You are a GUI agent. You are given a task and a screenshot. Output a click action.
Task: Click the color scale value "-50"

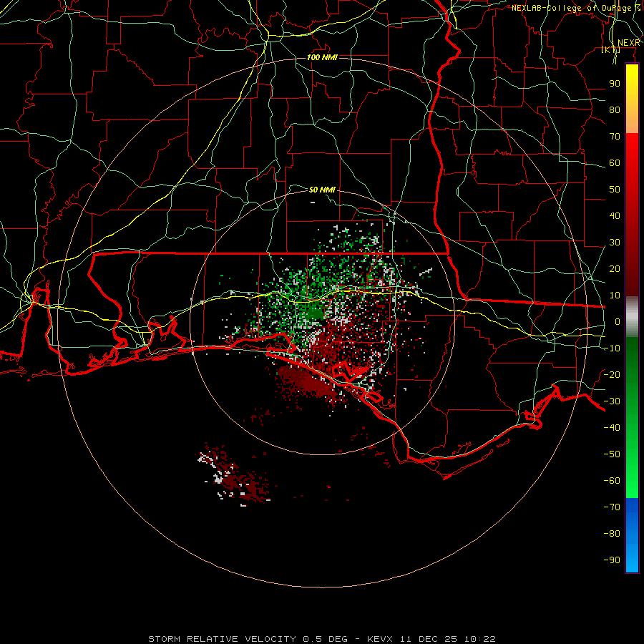tap(612, 454)
